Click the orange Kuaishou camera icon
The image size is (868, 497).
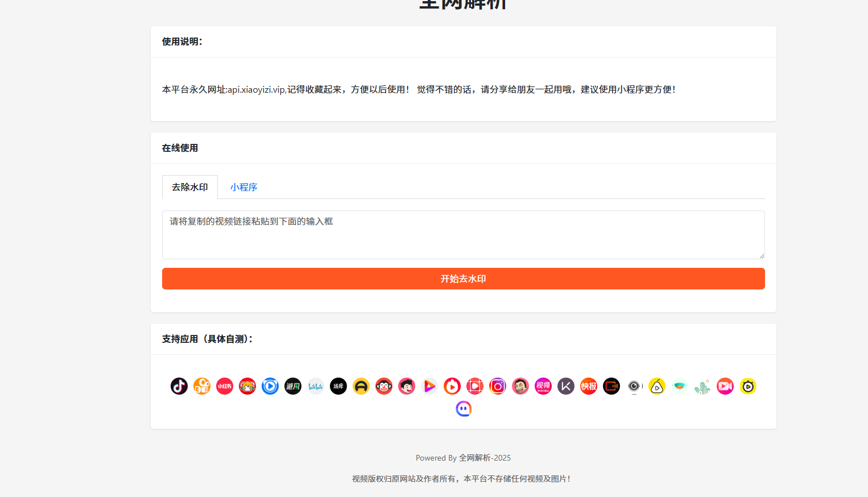click(202, 386)
